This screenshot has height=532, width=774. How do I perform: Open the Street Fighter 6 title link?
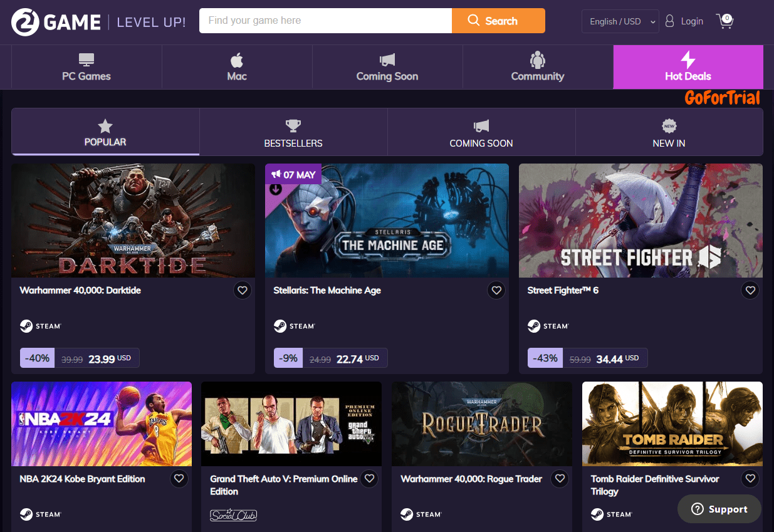563,291
